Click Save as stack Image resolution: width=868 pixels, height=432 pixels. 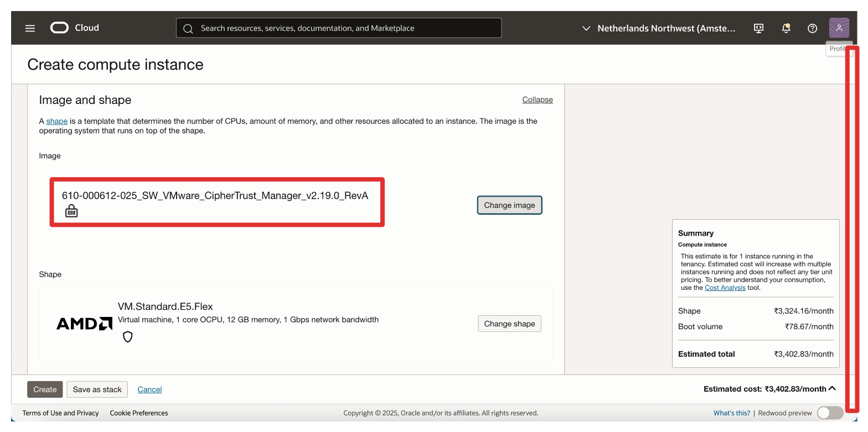(x=97, y=389)
